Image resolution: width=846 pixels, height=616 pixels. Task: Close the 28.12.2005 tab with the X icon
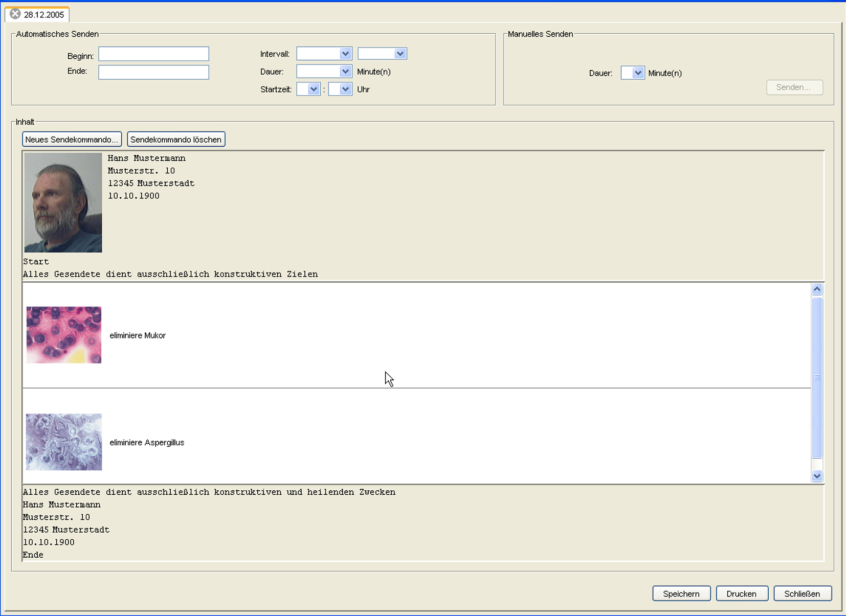pyautogui.click(x=15, y=14)
